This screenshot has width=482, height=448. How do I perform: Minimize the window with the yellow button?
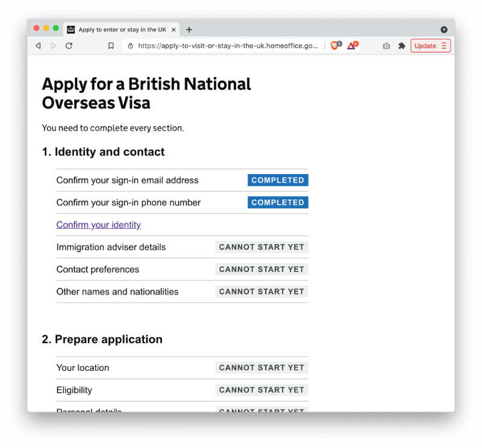[46, 28]
